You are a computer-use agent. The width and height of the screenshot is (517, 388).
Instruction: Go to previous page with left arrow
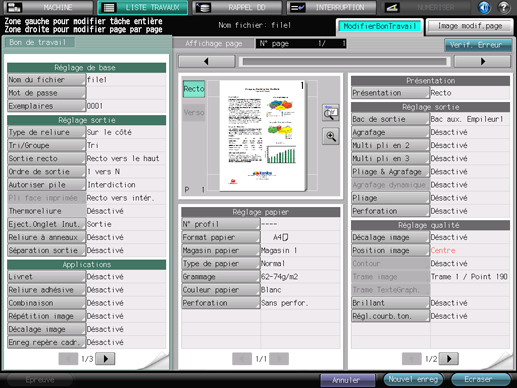point(207,61)
